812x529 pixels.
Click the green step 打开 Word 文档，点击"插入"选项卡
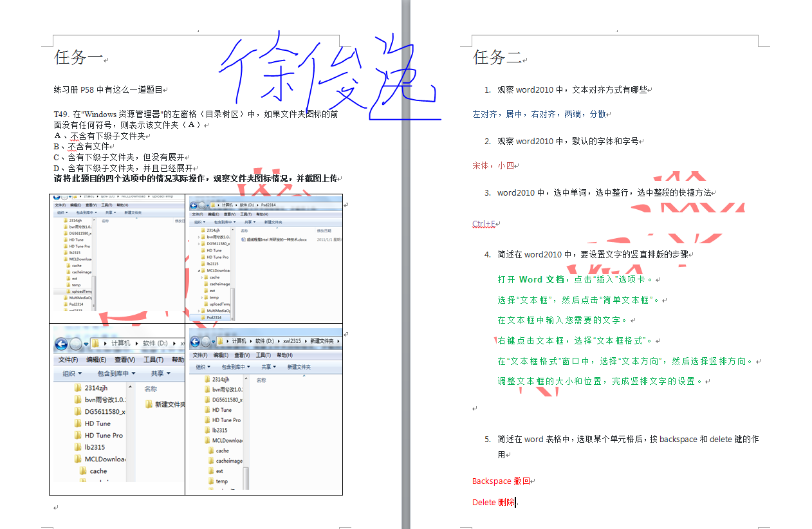576,279
